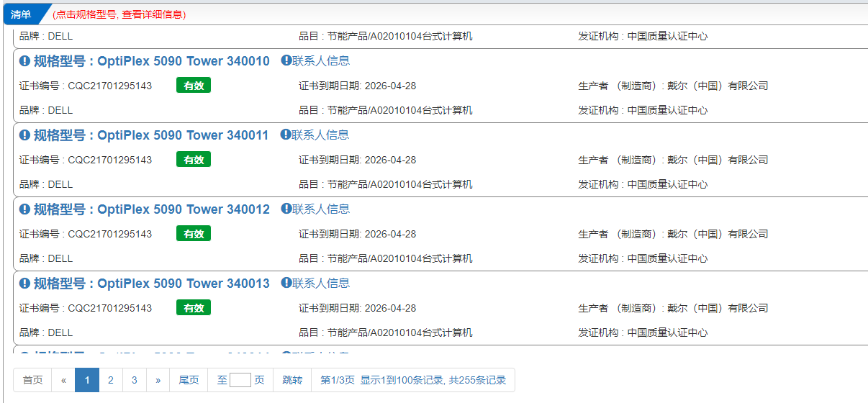Go to 首页 first page
The height and width of the screenshot is (403, 868).
(x=32, y=380)
